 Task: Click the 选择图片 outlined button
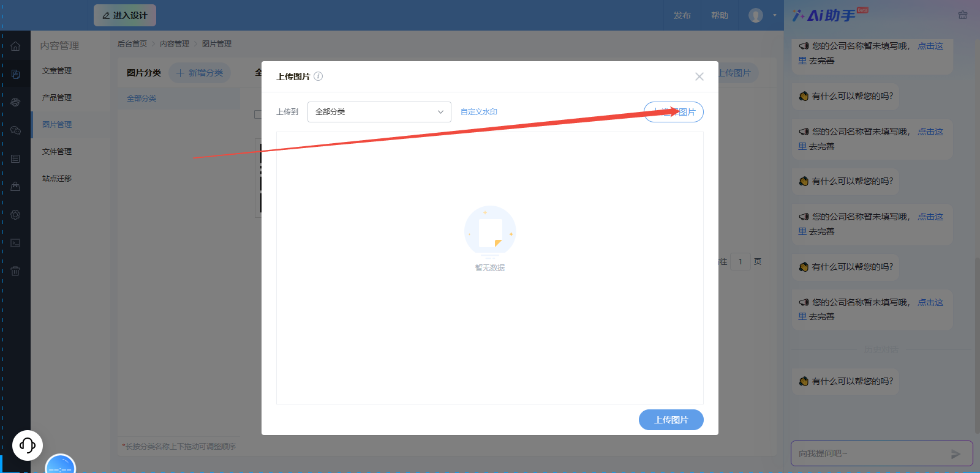[674, 112]
